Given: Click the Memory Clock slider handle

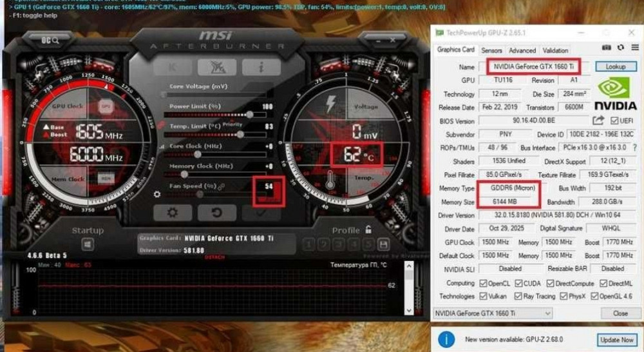Looking at the screenshot, I should tap(184, 174).
